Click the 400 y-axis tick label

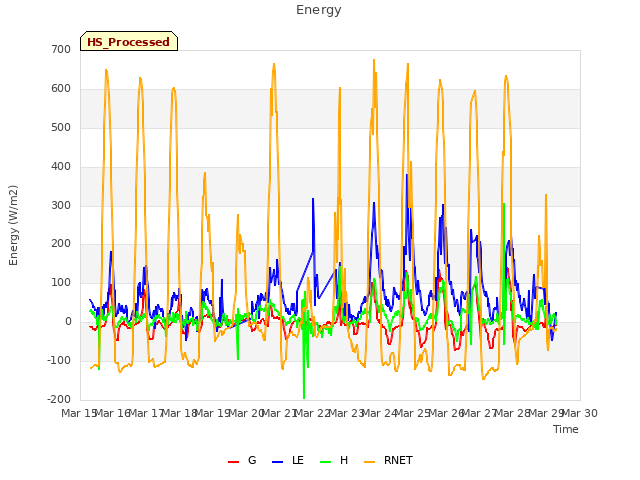click(61, 167)
